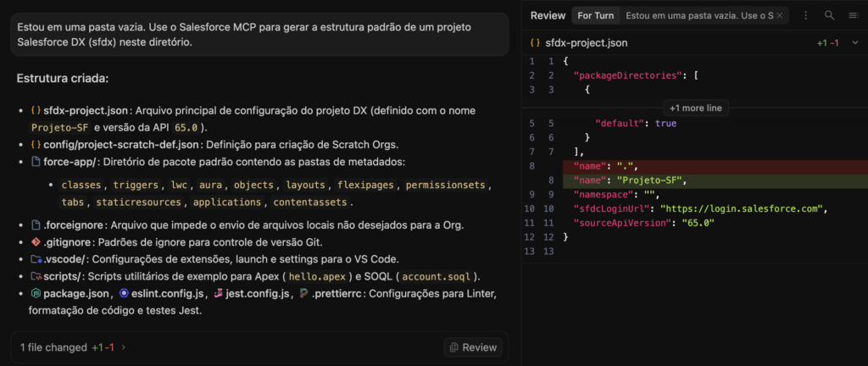
Task: Click the Prettier icon before .prettierrc
Action: click(304, 294)
